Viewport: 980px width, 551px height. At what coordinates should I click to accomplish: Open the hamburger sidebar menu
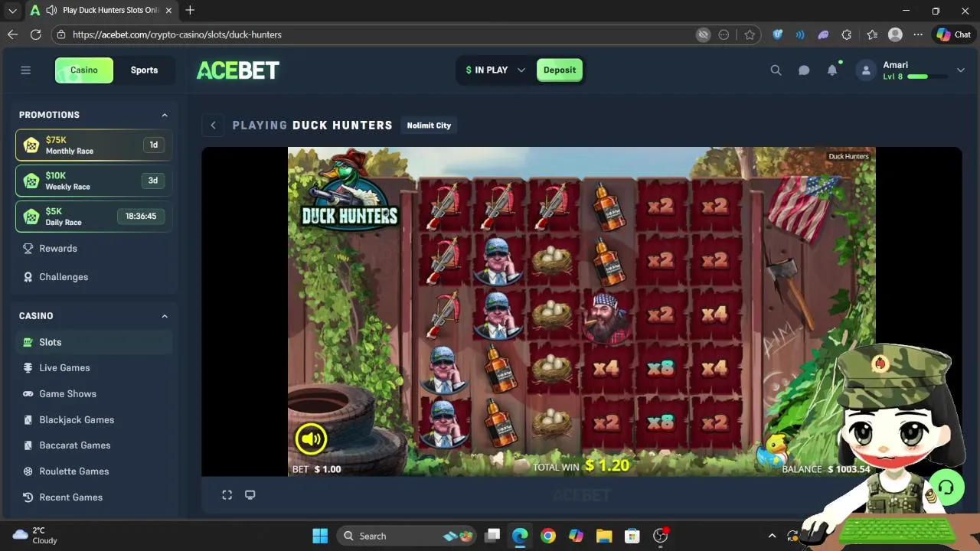point(25,70)
